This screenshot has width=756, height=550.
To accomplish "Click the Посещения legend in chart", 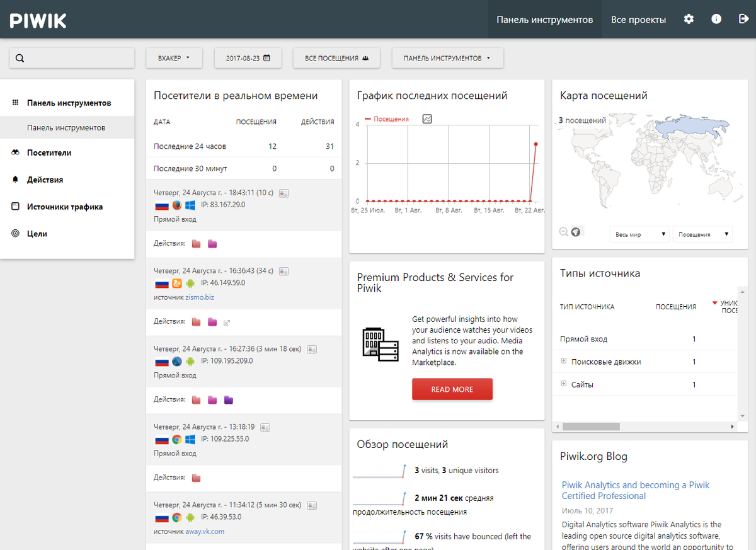I will [387, 118].
